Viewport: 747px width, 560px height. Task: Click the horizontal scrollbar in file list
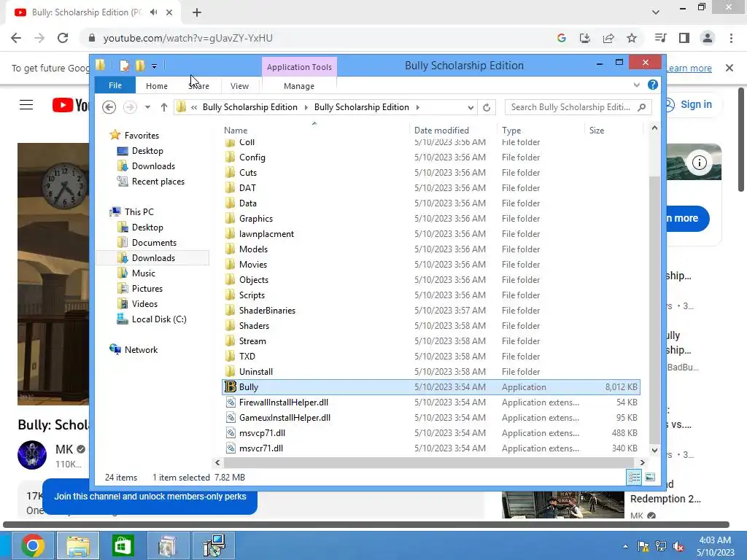pyautogui.click(x=429, y=462)
